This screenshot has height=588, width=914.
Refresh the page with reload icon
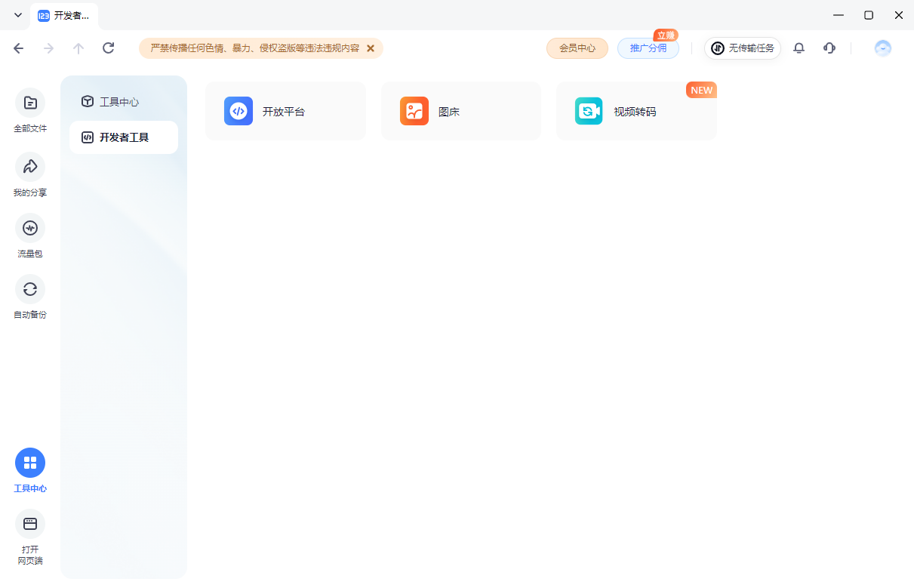pos(109,48)
